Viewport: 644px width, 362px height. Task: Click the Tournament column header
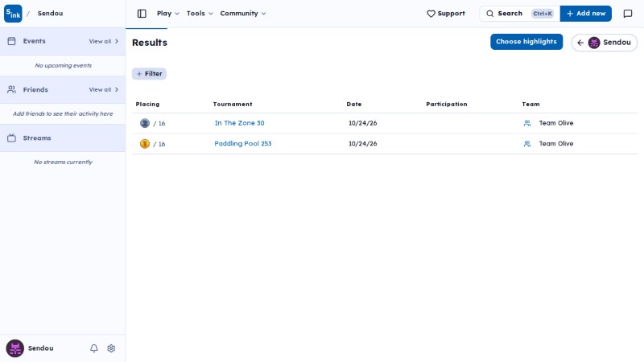[233, 105]
